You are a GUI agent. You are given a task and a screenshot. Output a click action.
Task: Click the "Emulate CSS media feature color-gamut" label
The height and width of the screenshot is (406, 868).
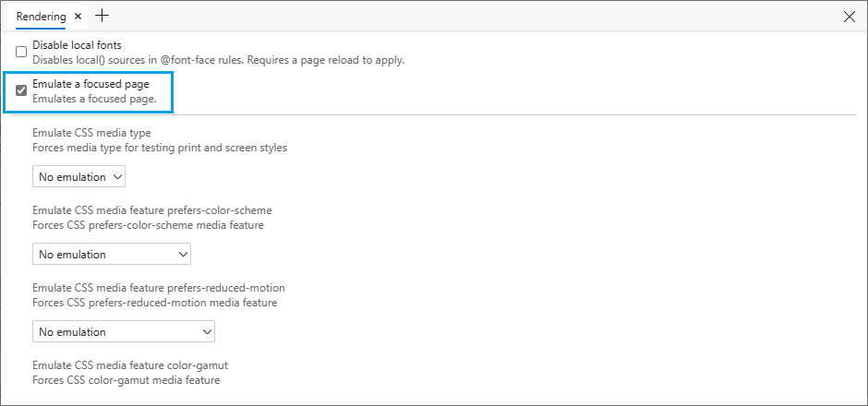pos(129,365)
